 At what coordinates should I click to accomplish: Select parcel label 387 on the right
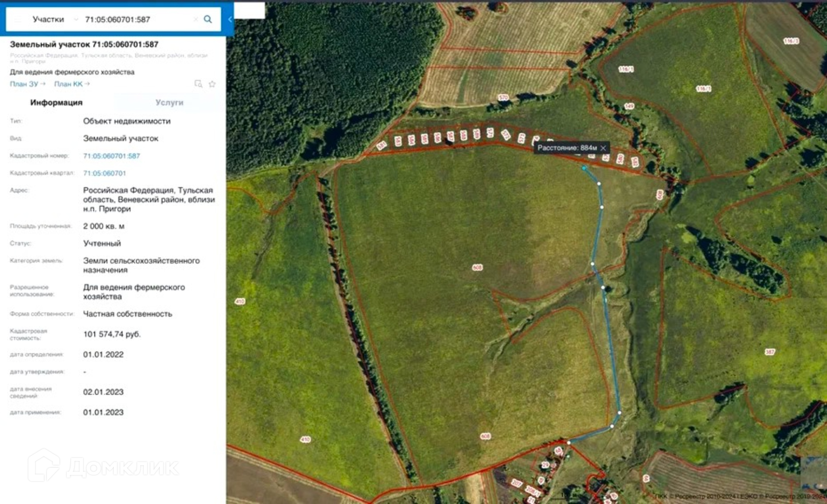pos(770,352)
